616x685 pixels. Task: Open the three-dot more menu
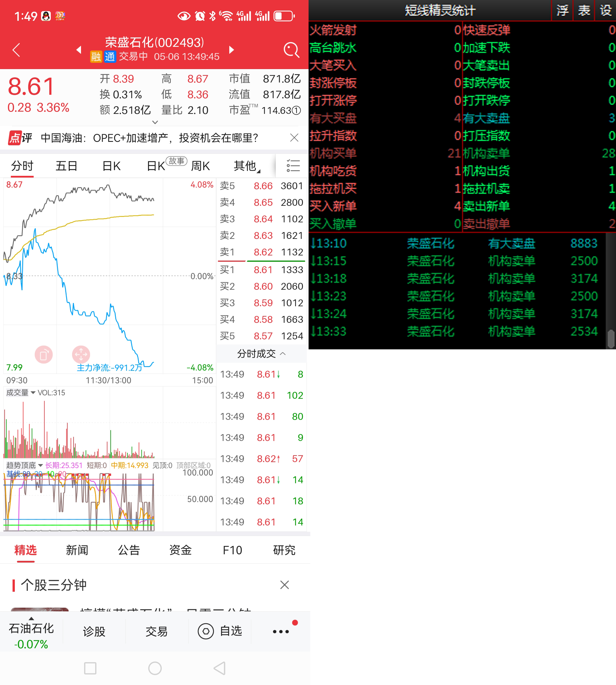281,631
